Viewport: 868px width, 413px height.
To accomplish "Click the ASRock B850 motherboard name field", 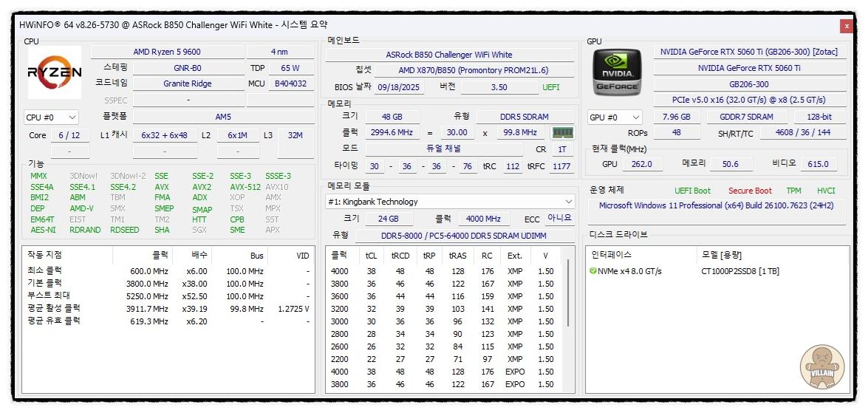I will point(449,55).
